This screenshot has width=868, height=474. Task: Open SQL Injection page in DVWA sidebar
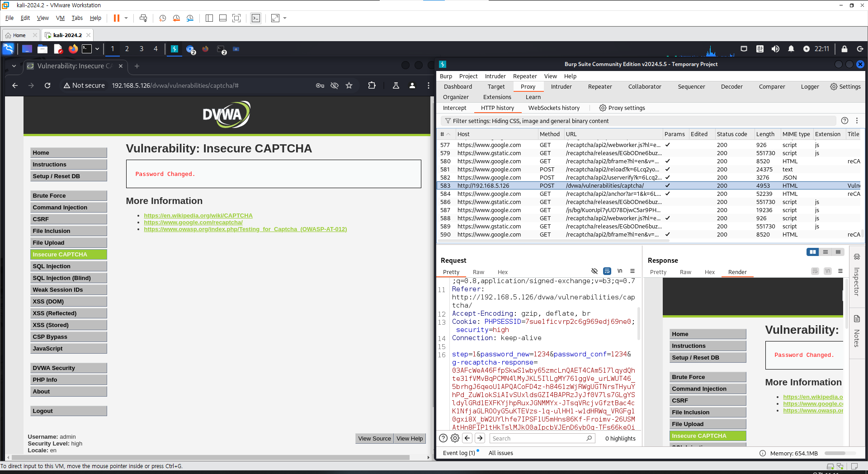tap(69, 266)
